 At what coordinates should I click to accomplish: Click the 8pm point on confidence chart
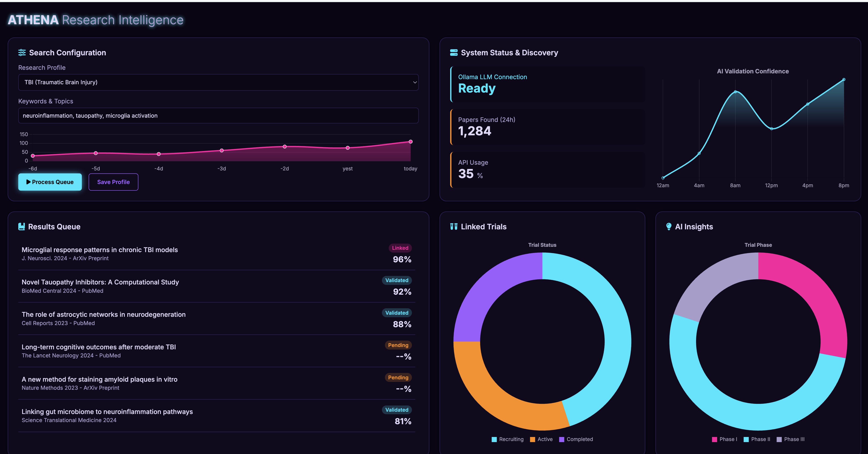[x=844, y=80]
